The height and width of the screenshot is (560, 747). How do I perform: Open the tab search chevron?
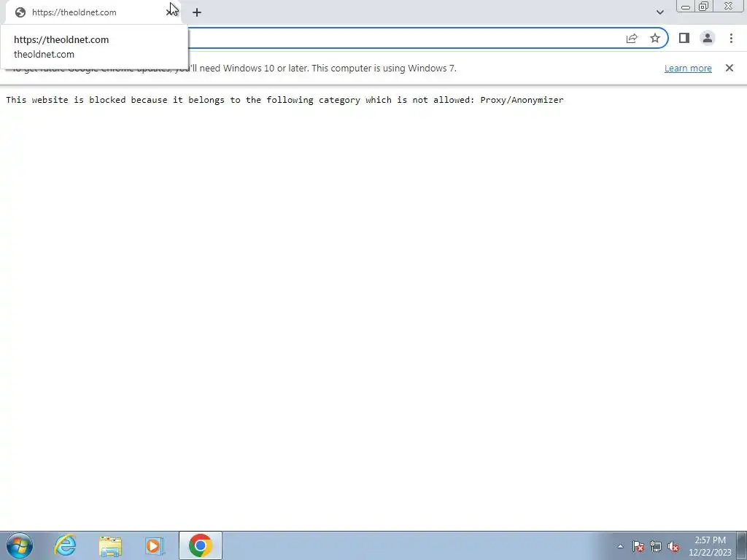click(x=659, y=12)
